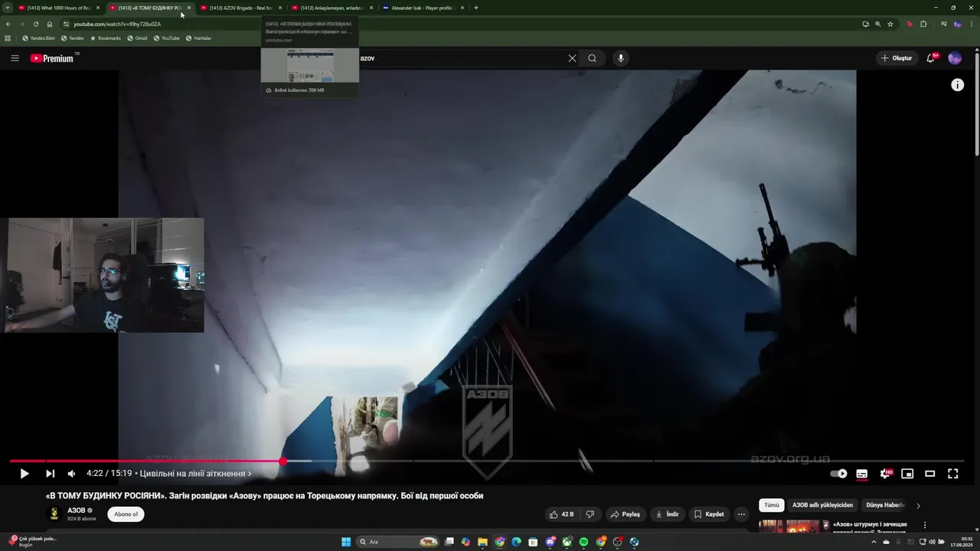The height and width of the screenshot is (551, 980).
Task: Switch to miniplayer mode
Action: pyautogui.click(x=907, y=474)
